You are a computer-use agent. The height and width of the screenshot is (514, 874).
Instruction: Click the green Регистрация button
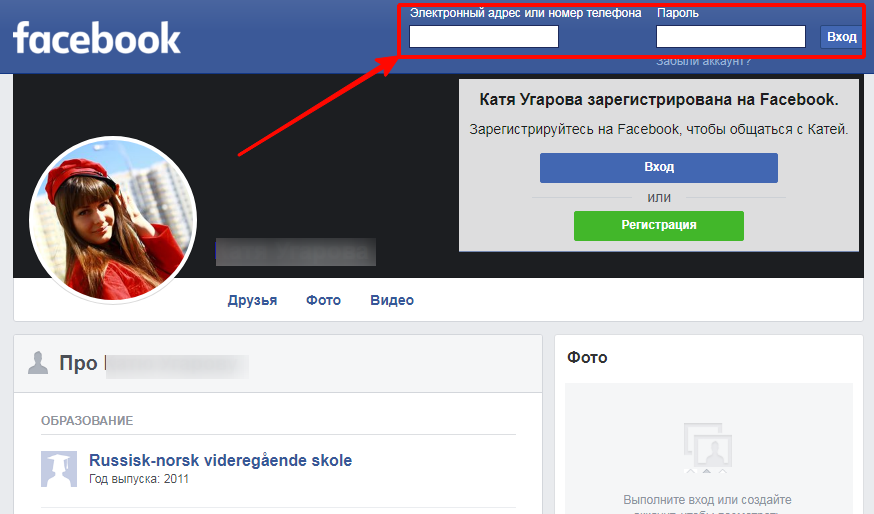click(658, 225)
